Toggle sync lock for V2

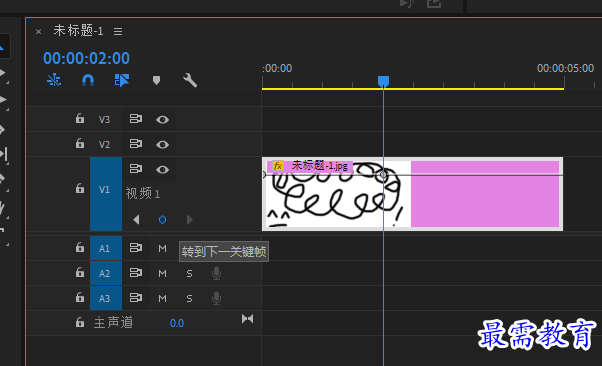click(136, 144)
